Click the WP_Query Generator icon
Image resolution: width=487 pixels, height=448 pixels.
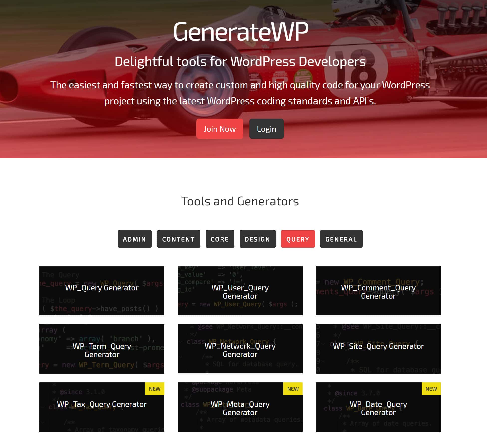pyautogui.click(x=102, y=291)
